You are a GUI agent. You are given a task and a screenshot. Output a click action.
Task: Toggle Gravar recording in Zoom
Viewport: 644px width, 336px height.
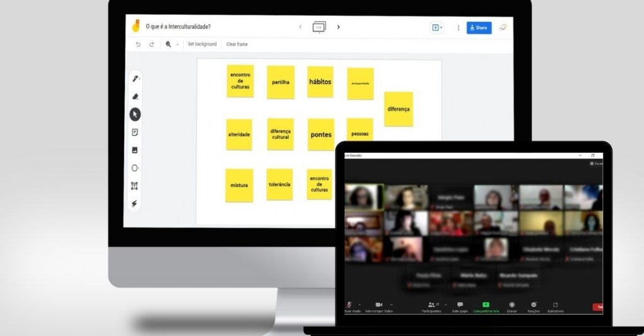(512, 305)
